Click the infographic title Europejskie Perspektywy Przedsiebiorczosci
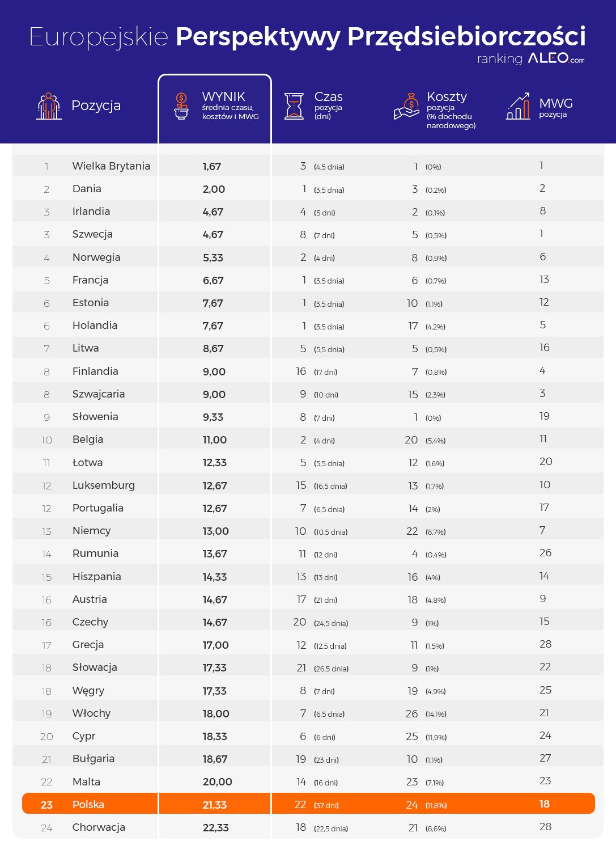This screenshot has height=858, width=616. [307, 37]
